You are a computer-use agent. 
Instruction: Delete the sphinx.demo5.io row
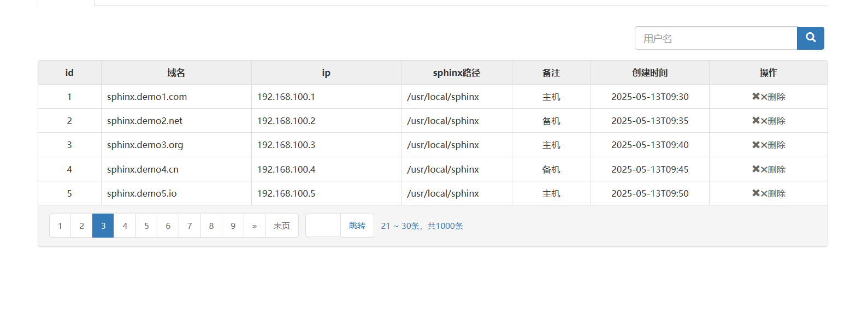[769, 193]
